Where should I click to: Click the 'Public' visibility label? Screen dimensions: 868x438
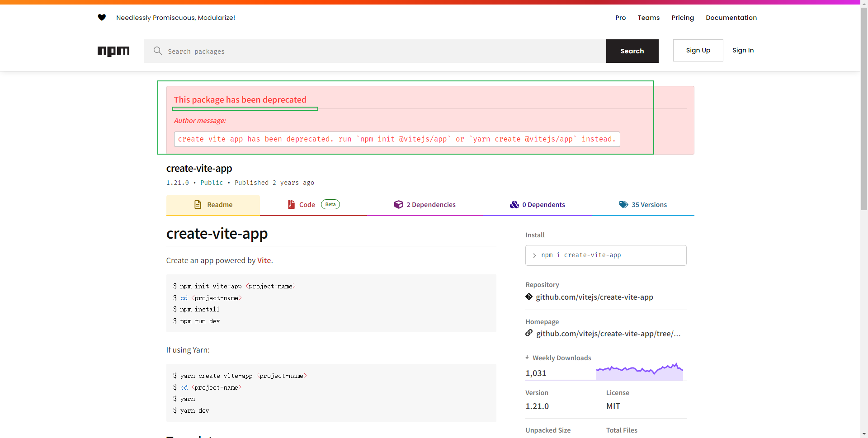tap(212, 183)
